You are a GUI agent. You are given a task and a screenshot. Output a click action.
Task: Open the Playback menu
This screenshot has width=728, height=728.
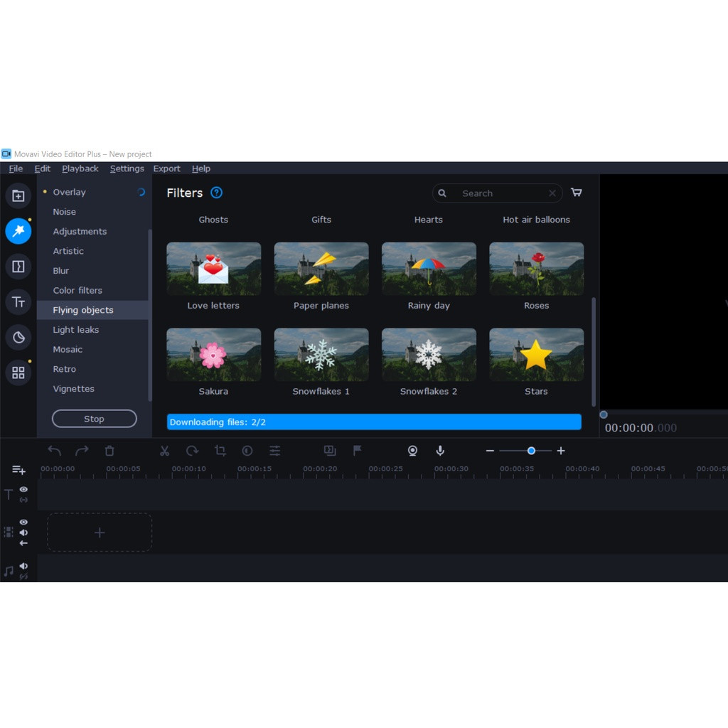80,168
